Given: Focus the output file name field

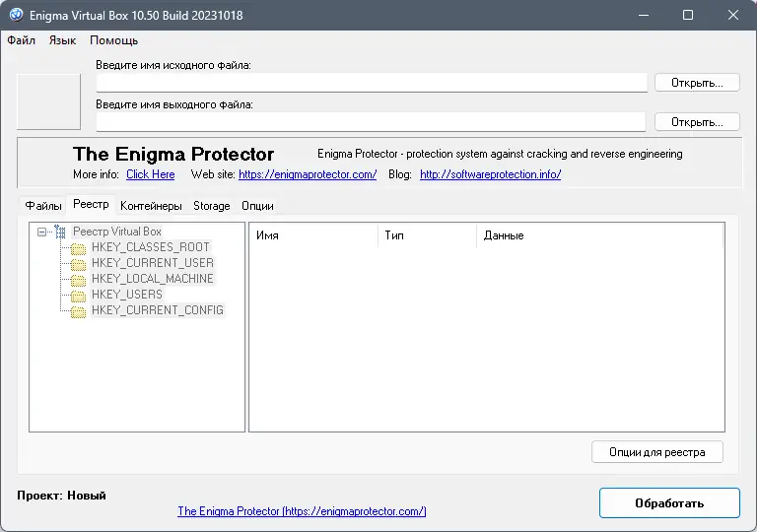Looking at the screenshot, I should 371,122.
